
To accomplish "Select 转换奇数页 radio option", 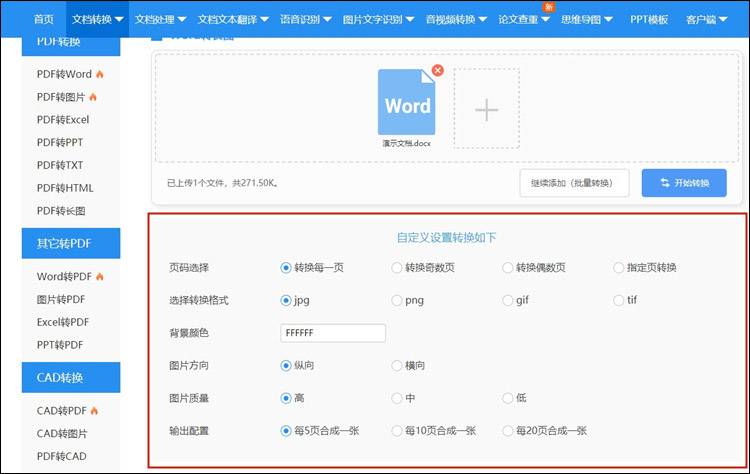I will point(397,268).
